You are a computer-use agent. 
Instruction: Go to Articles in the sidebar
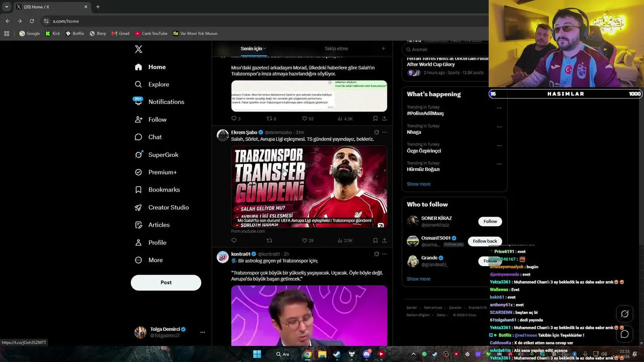[x=152, y=225]
